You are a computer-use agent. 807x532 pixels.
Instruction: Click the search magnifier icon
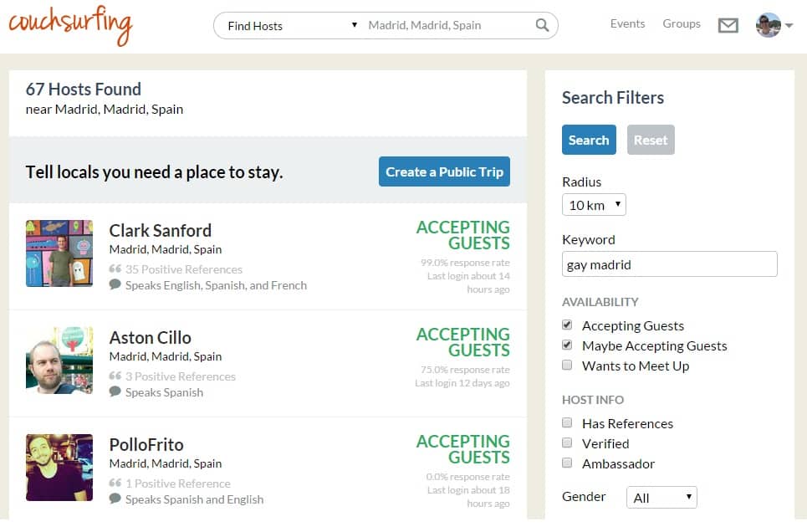tap(543, 25)
